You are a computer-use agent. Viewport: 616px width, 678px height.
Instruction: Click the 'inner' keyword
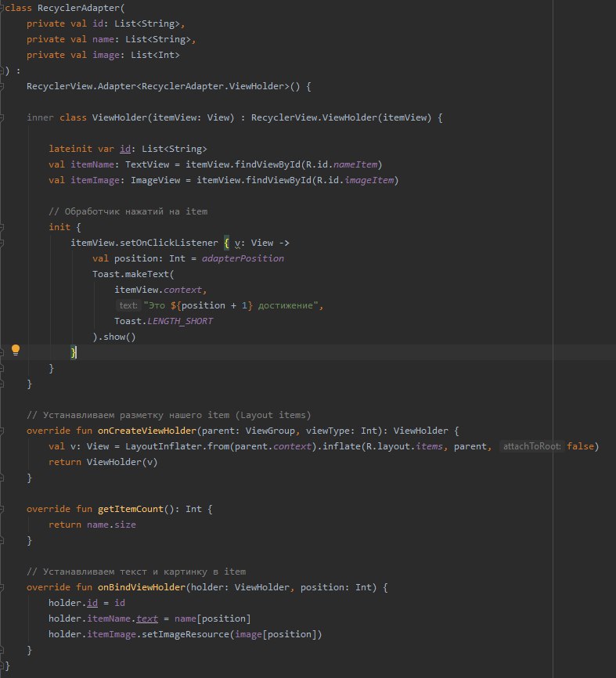(40, 117)
